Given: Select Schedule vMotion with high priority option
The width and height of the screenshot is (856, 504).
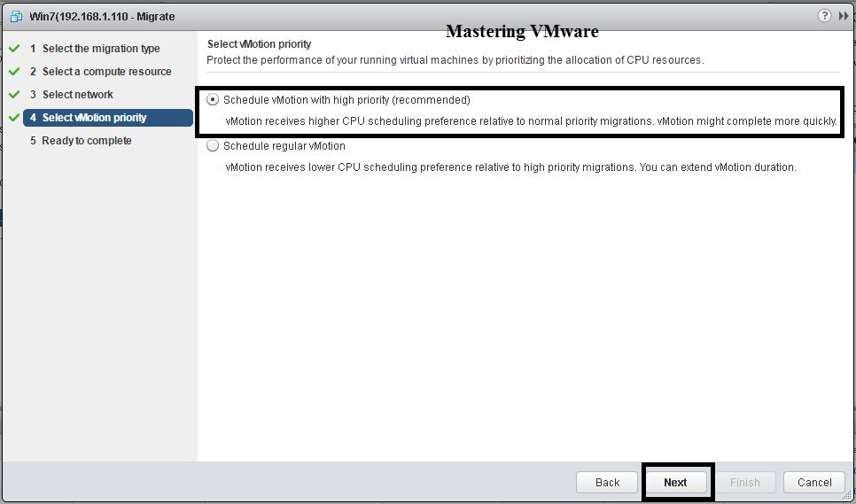Looking at the screenshot, I should click(213, 100).
